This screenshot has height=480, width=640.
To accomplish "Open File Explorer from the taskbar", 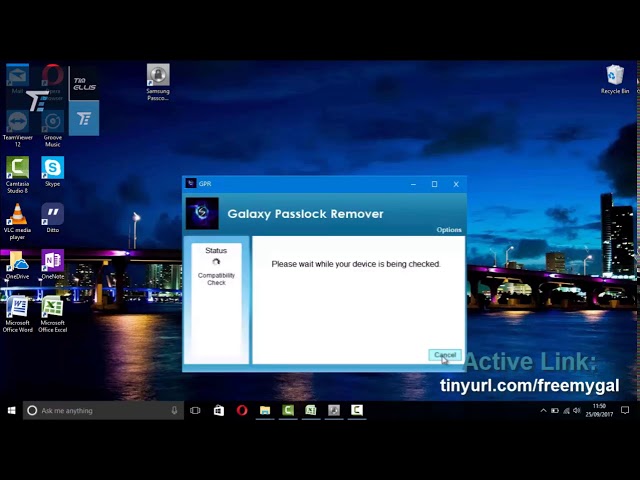I will click(265, 410).
